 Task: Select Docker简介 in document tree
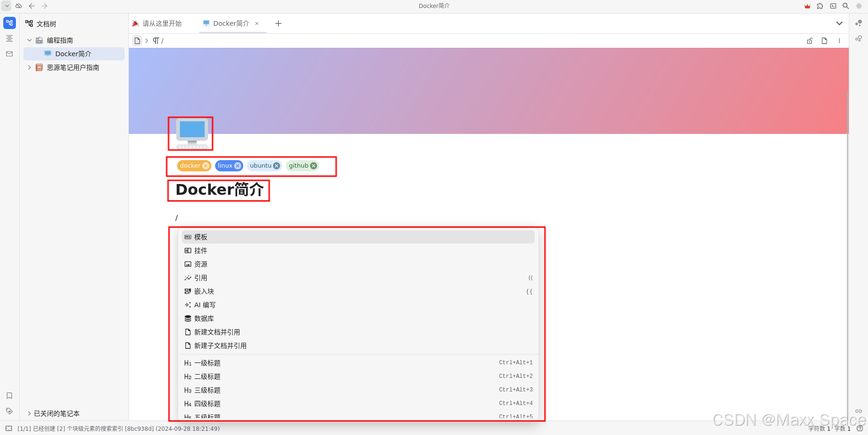coord(74,54)
